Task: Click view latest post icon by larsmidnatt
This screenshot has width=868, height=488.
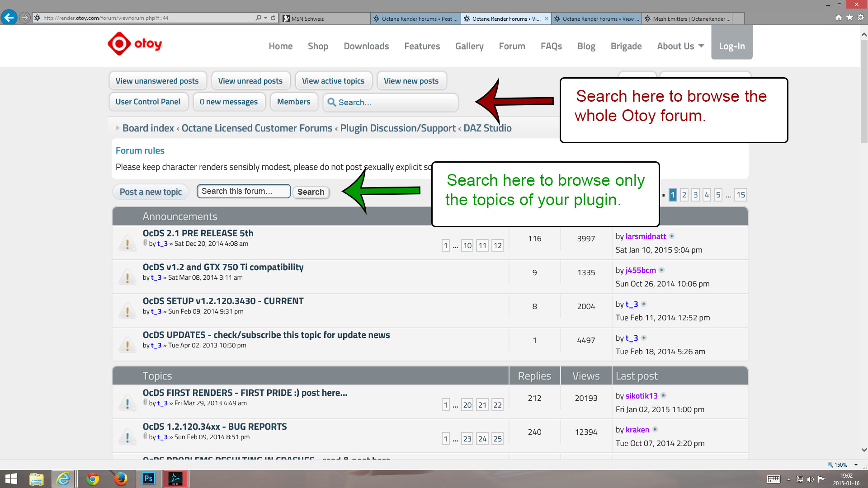Action: coord(672,236)
